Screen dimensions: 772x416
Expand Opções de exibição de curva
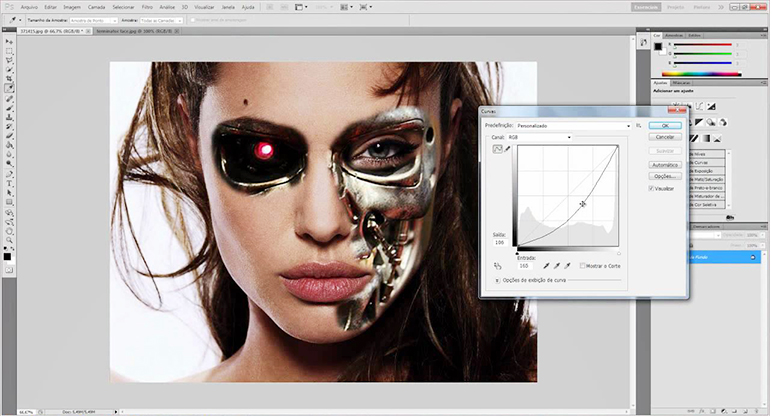(x=499, y=281)
